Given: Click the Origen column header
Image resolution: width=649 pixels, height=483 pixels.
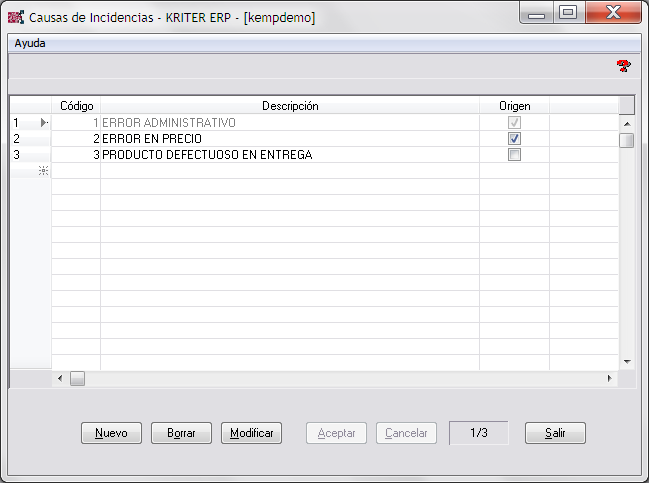Looking at the screenshot, I should pyautogui.click(x=514, y=105).
